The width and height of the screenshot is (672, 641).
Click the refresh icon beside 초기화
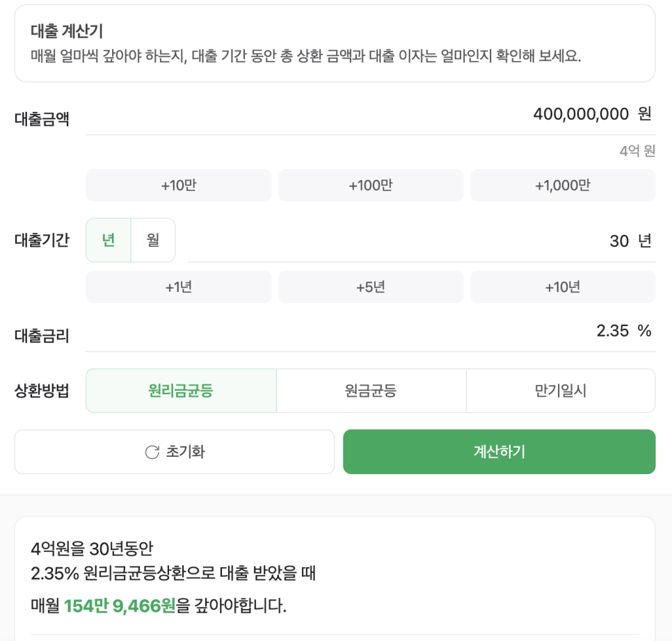[152, 452]
